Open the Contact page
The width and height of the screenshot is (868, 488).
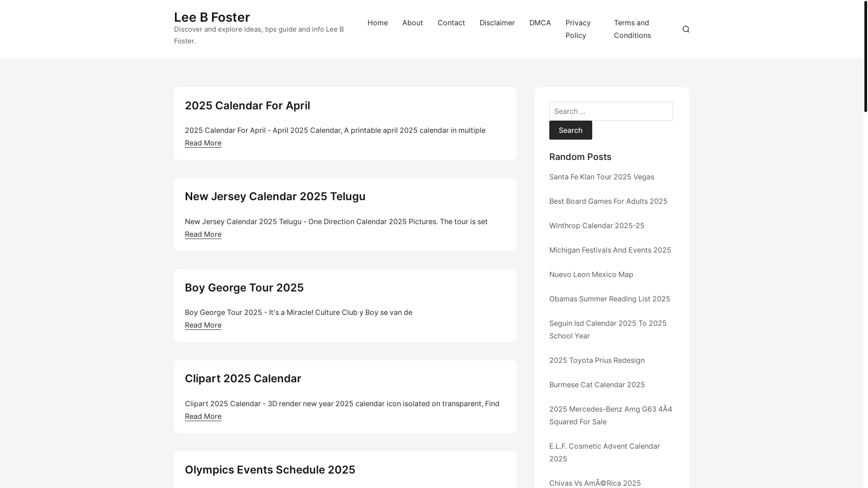pyautogui.click(x=451, y=23)
